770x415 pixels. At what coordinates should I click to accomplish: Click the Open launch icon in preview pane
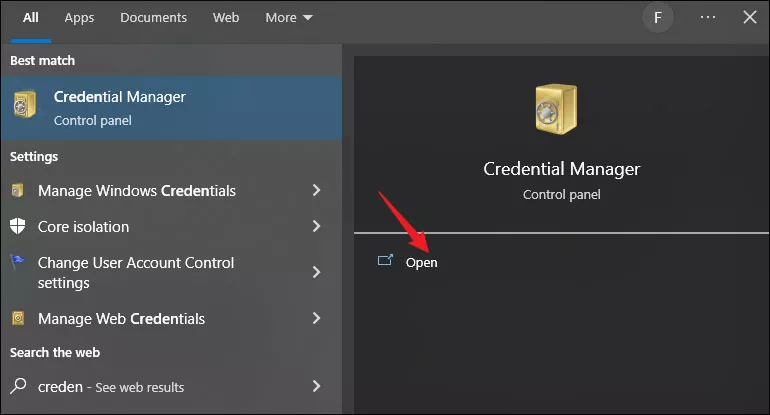pyautogui.click(x=385, y=260)
